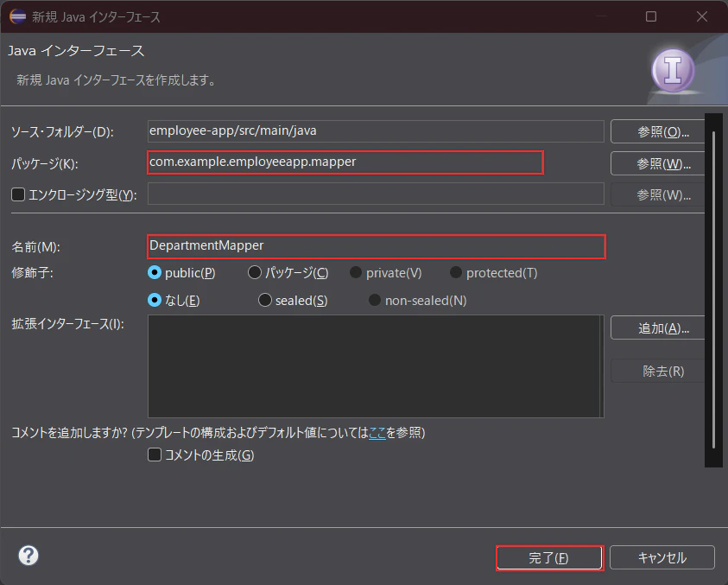Viewport: 728px width, 585px height.
Task: Click the dialog's vertical scrollbar
Action: tap(713, 290)
